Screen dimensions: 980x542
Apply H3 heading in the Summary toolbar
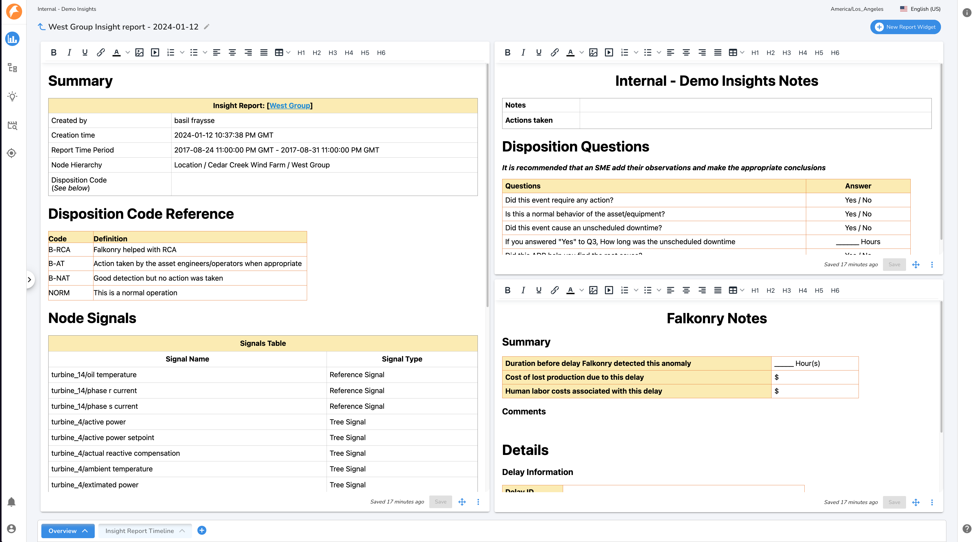click(x=332, y=52)
